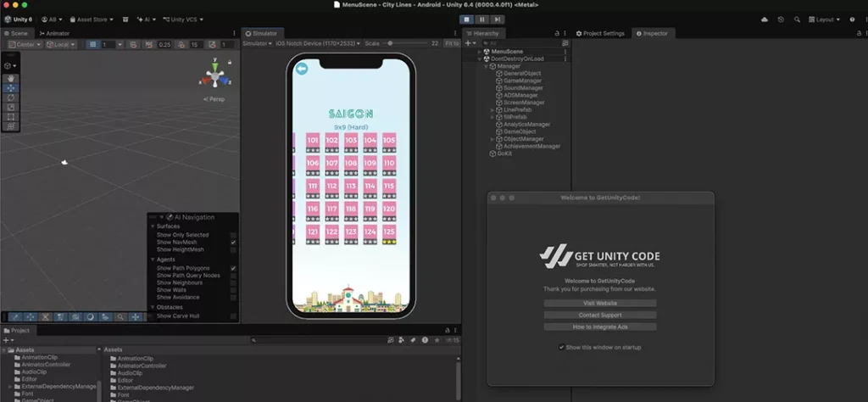The height and width of the screenshot is (402, 868).
Task: Select the Rect tool in Scene toolbar
Action: pyautogui.click(x=10, y=117)
